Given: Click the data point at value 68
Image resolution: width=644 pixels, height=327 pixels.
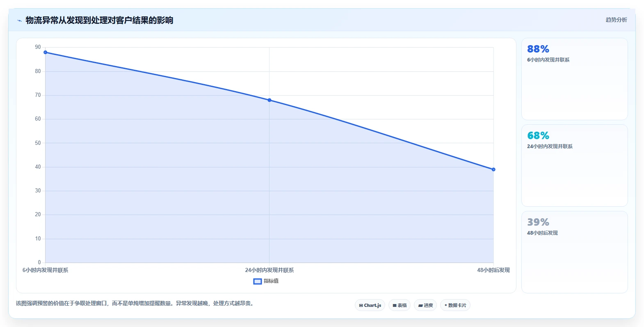Looking at the screenshot, I should tap(269, 100).
